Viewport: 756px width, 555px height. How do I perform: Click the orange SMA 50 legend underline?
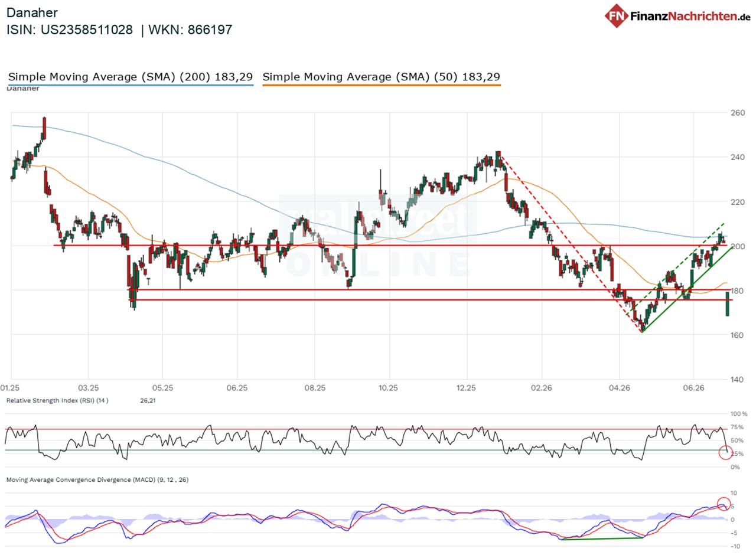382,86
